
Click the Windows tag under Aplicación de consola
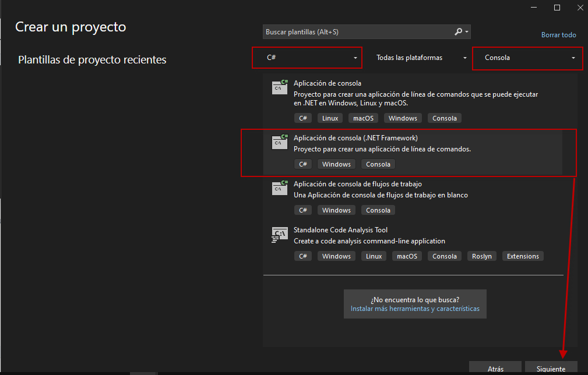403,118
